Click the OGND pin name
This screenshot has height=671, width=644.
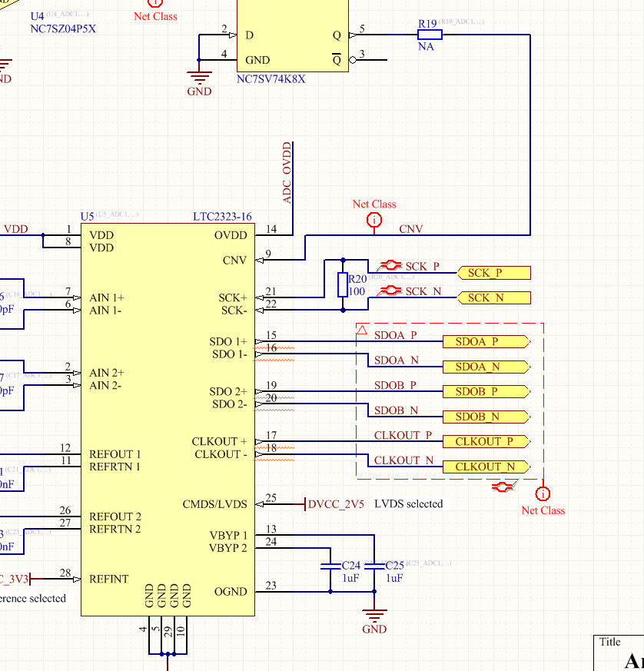click(x=231, y=591)
